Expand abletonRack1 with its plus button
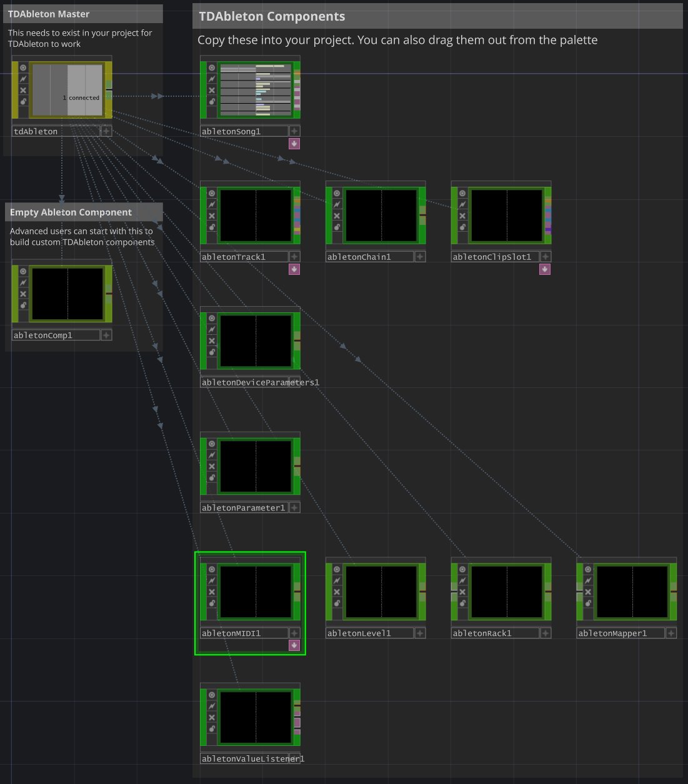688x784 pixels. point(544,632)
